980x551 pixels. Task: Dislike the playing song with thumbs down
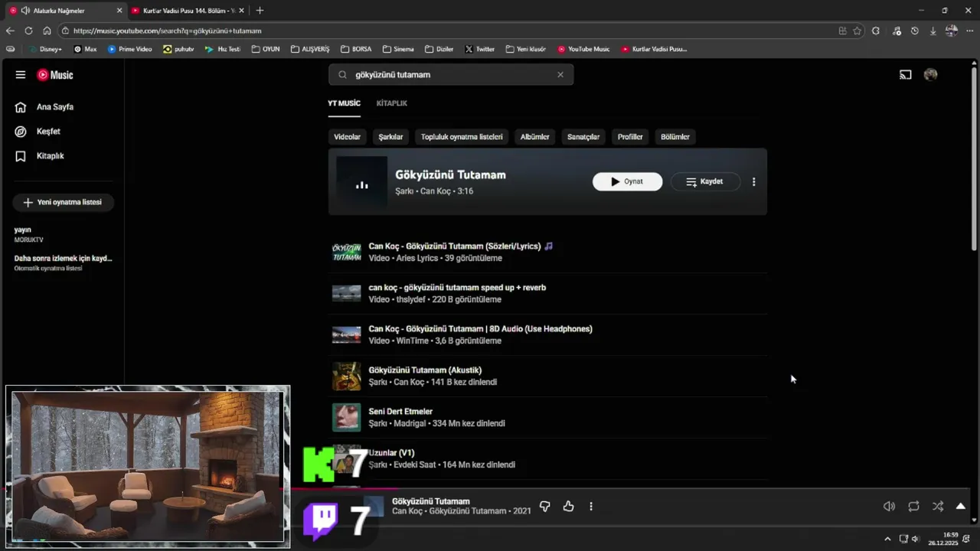click(x=545, y=507)
